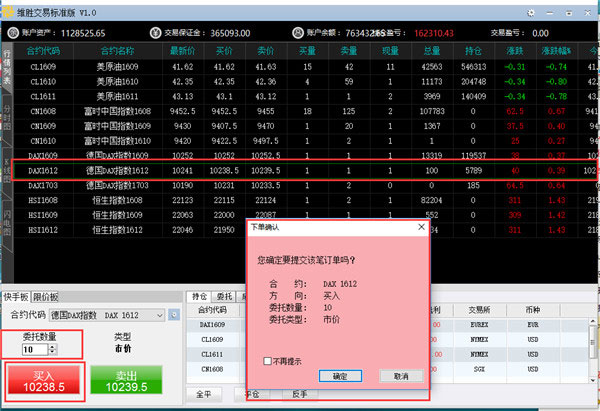Click the 涨跌幅% column header
Screen dimensions: 600x411
(x=556, y=51)
